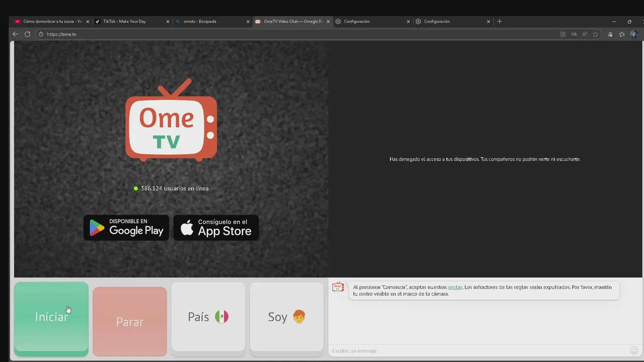Click the 'Has denegado el acceso' message

coord(485,159)
